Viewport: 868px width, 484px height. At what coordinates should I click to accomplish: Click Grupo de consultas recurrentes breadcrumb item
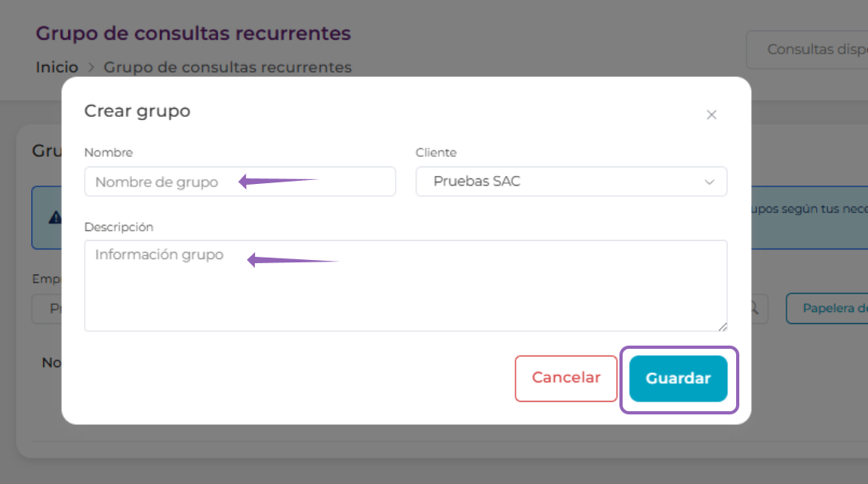[x=228, y=67]
